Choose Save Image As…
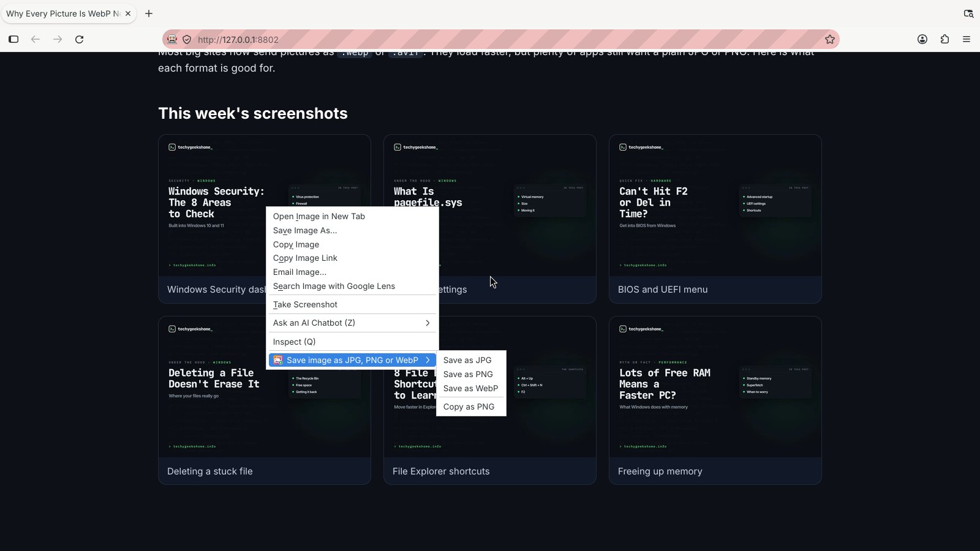This screenshot has width=980, height=551. coord(352,230)
